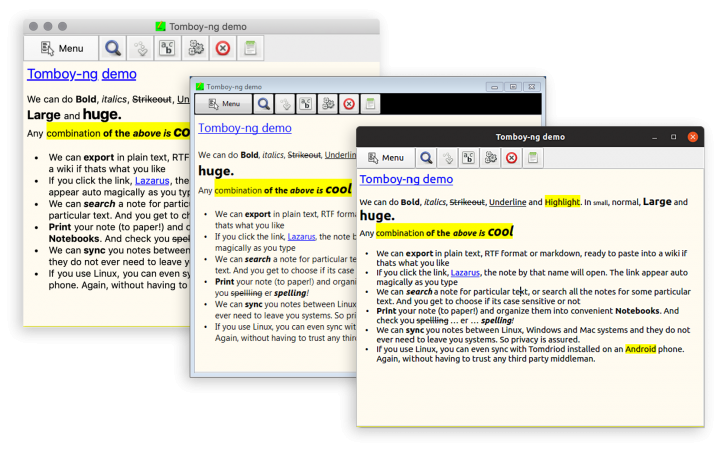Click the notebook icon in the macOS window toolbar

(x=250, y=48)
